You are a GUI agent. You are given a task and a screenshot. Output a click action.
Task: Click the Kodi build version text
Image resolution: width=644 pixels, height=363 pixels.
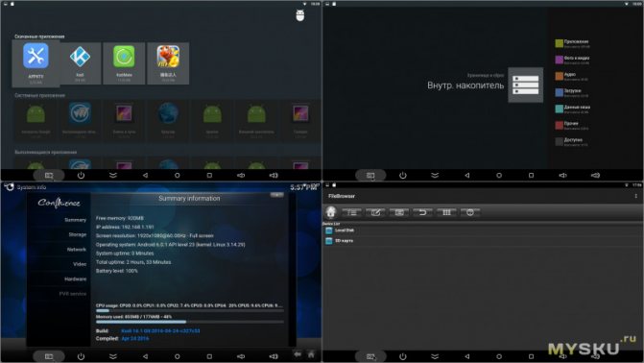(160, 331)
